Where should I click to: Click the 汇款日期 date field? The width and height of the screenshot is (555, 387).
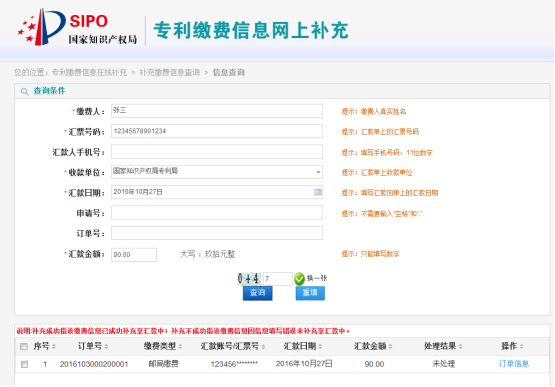217,192
